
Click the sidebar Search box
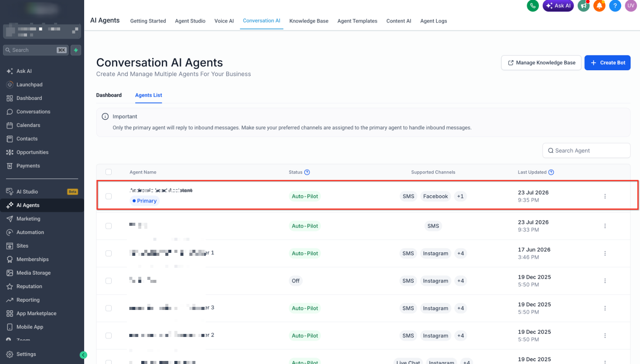click(36, 50)
